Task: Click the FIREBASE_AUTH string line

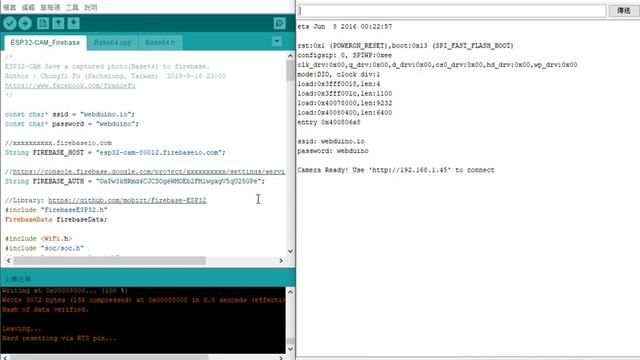Action: pos(135,181)
